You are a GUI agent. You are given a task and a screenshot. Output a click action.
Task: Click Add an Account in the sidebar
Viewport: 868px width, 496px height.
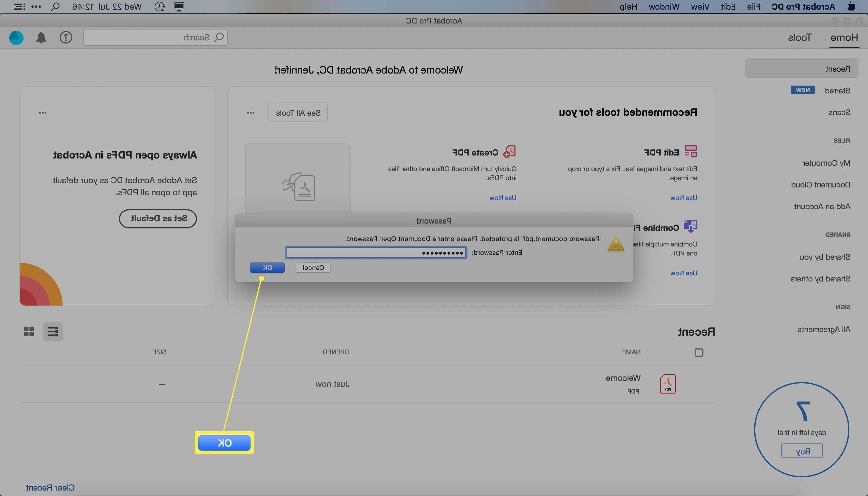point(822,206)
